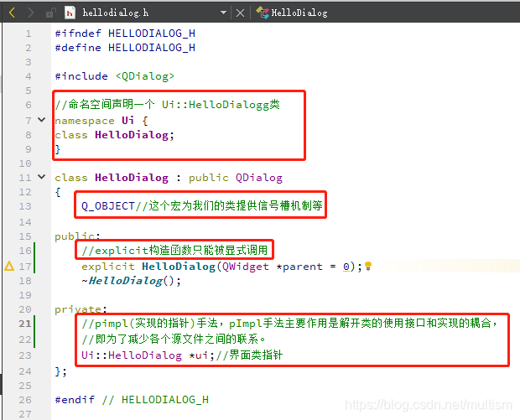Click the explicit keyword on line 17

pyautogui.click(x=108, y=267)
